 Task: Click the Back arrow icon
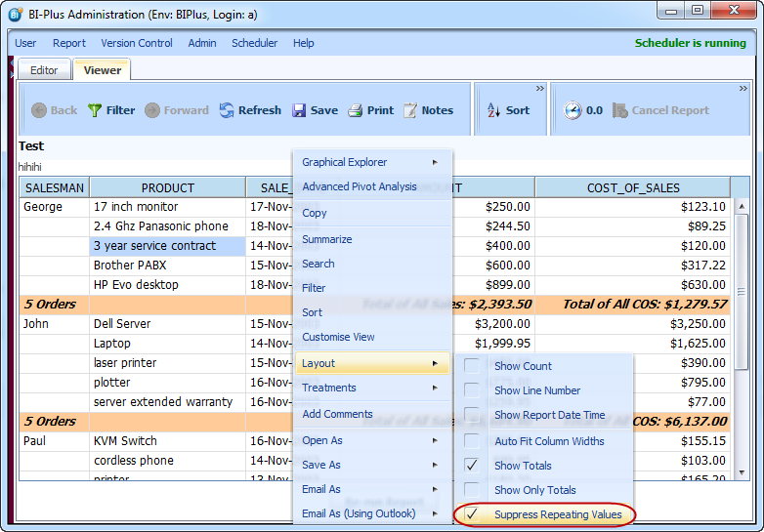[x=39, y=110]
